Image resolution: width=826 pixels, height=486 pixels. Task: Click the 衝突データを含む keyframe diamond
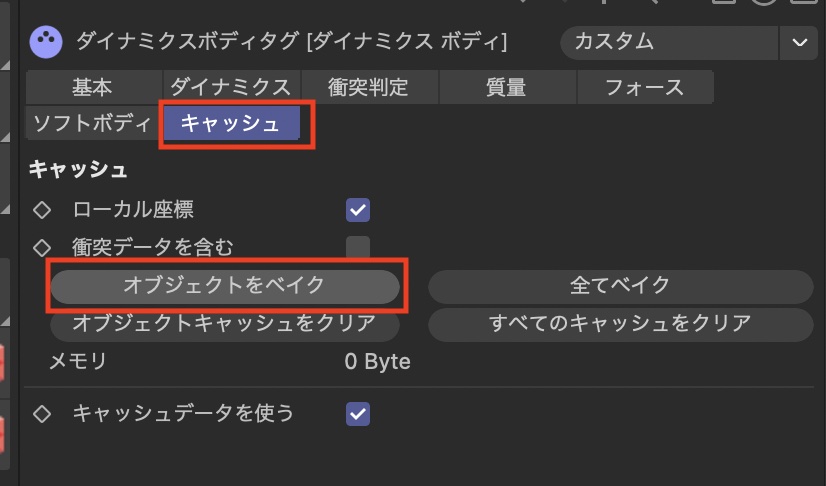pos(42,246)
